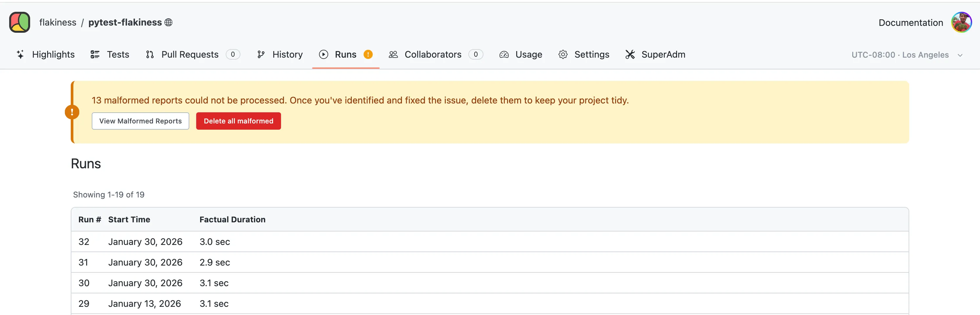The height and width of the screenshot is (315, 980).
Task: Click the red Delete all malformed button
Action: (238, 121)
